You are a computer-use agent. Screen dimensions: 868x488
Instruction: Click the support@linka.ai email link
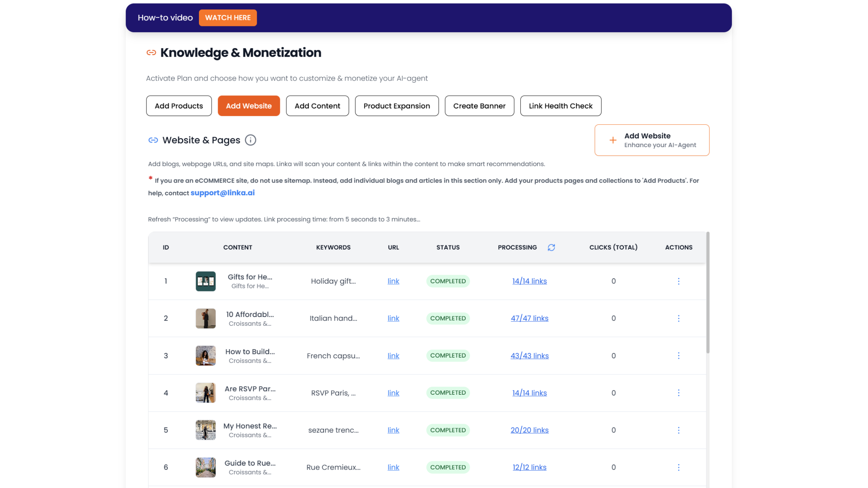click(222, 193)
